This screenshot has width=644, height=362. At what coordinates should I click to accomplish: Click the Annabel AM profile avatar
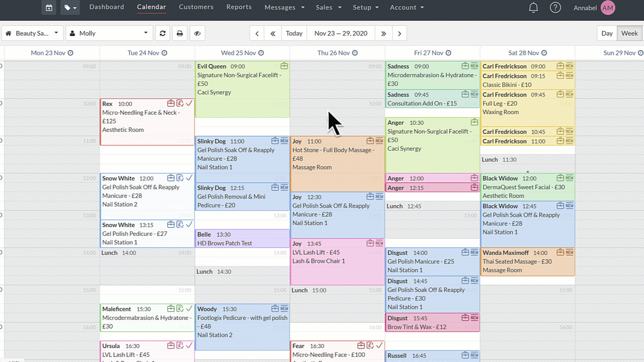point(608,8)
